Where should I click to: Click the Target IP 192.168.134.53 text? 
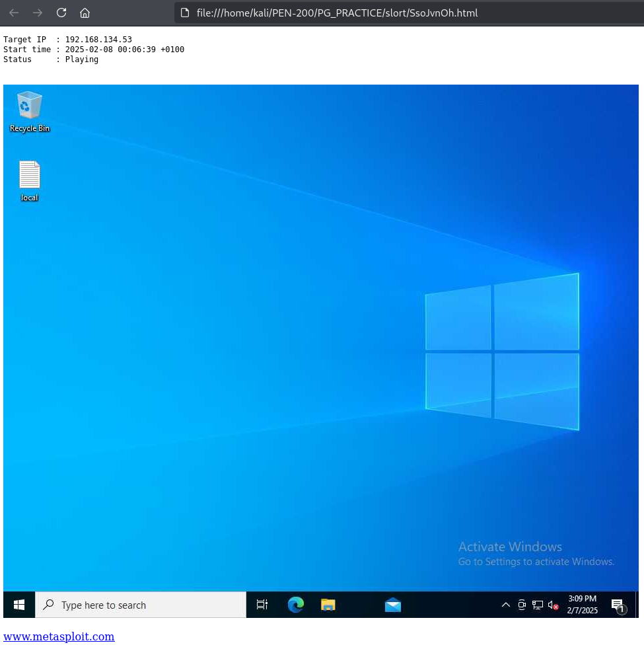(67, 40)
